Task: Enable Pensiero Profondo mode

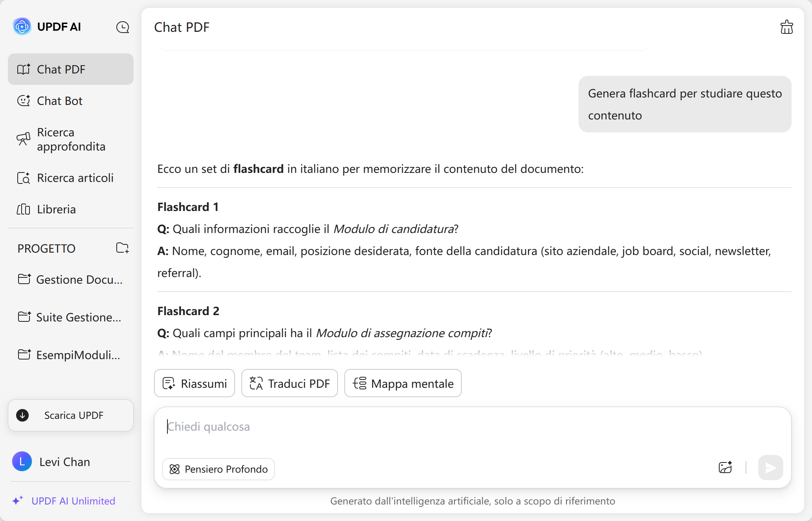Action: click(x=218, y=469)
